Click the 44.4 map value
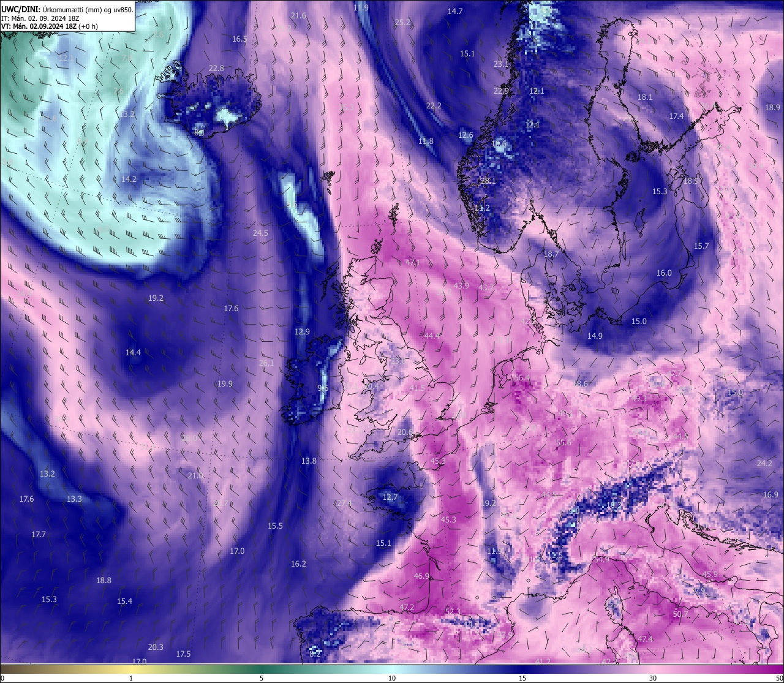Screen dimensions: 784x683 coord(432,336)
